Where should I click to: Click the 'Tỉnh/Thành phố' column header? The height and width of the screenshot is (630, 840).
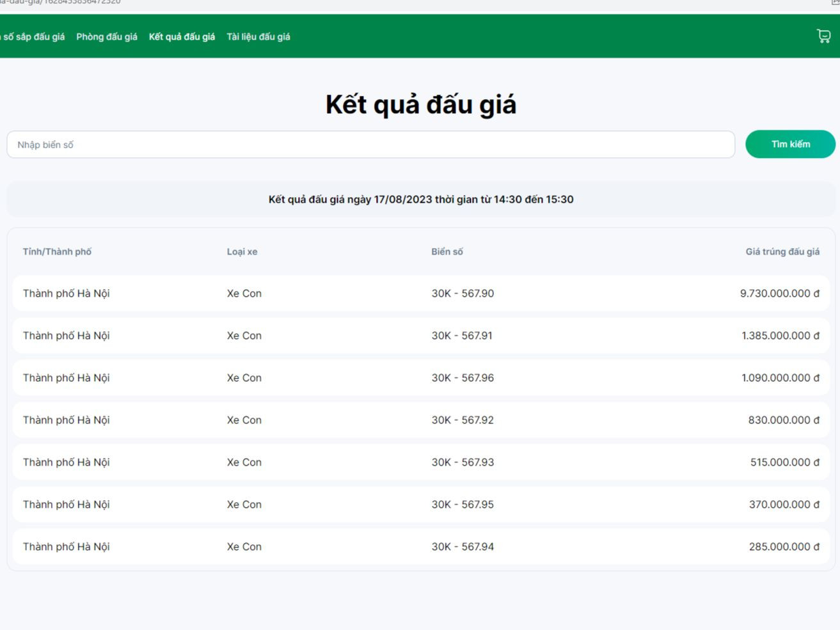57,252
